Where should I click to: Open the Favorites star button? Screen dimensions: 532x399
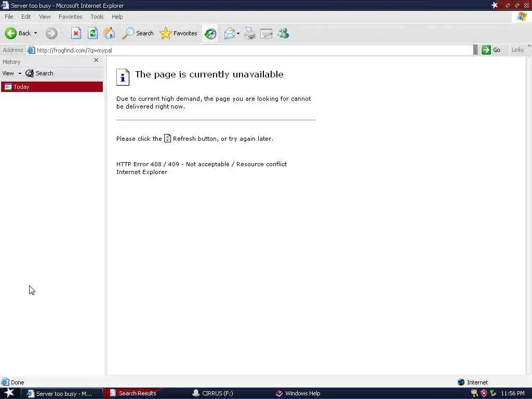coord(179,33)
